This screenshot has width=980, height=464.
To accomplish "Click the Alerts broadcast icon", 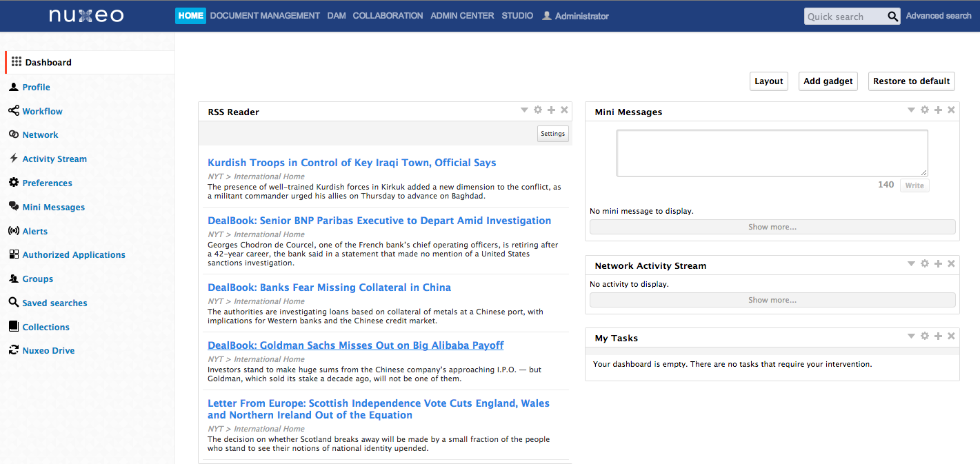I will 14,231.
